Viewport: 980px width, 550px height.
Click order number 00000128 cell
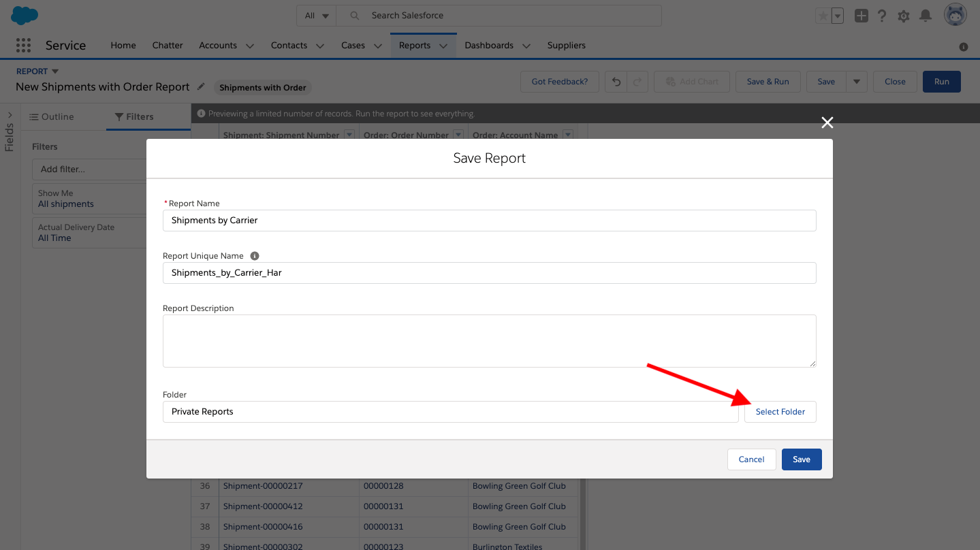pos(413,486)
